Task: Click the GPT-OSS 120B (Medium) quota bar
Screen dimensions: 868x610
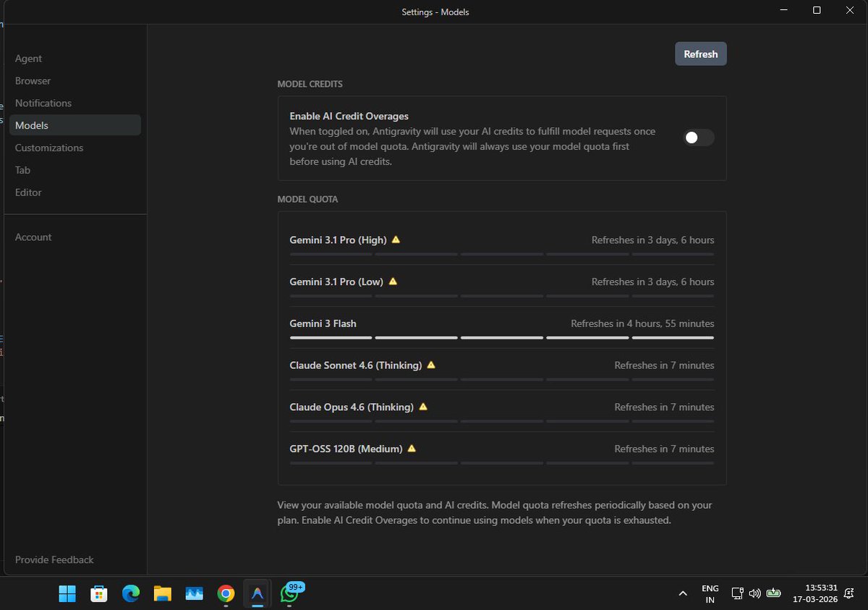Action: (x=502, y=463)
